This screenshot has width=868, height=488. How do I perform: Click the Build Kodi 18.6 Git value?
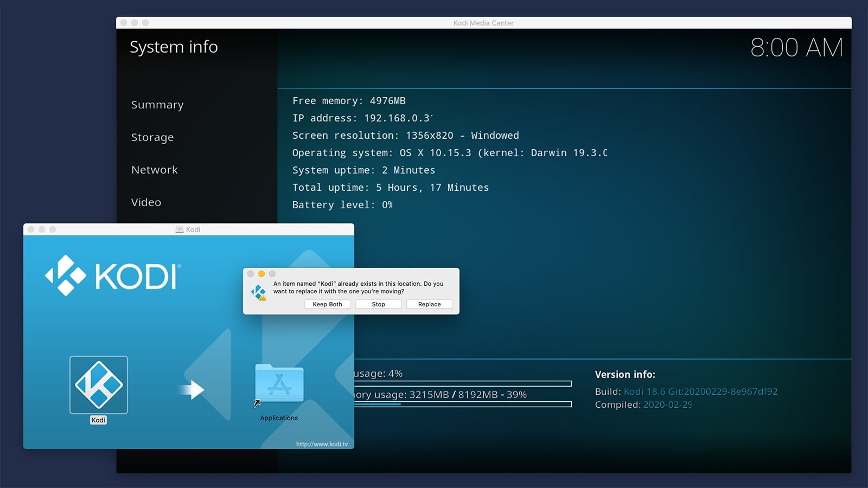tap(700, 391)
